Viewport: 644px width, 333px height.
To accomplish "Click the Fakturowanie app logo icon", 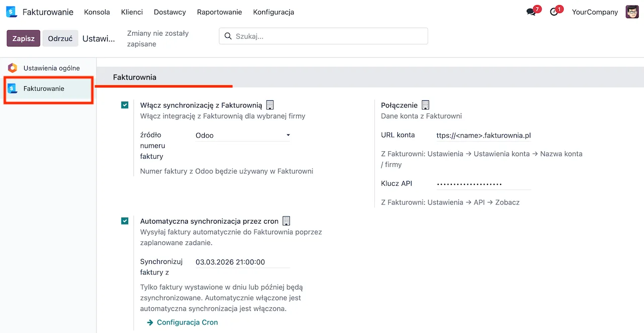I will coord(11,12).
